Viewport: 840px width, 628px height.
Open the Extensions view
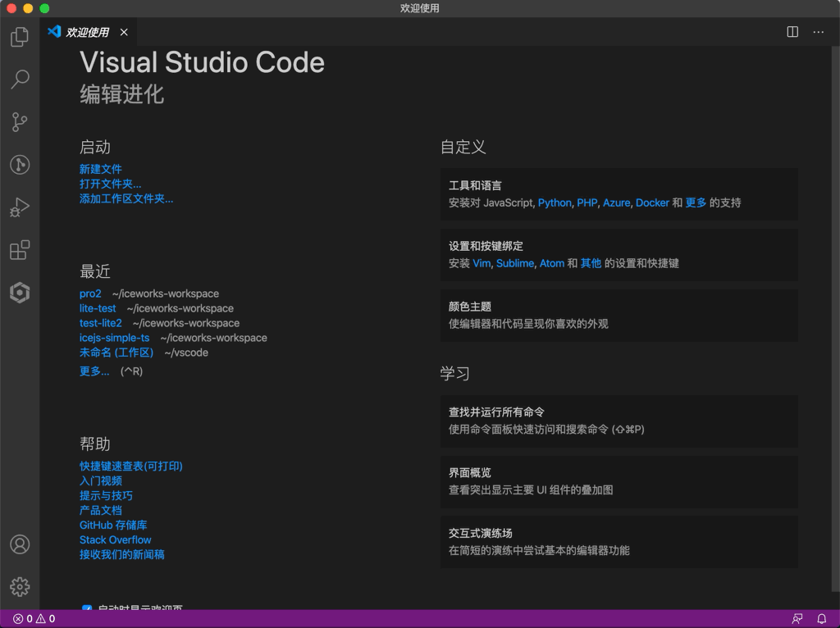19,250
